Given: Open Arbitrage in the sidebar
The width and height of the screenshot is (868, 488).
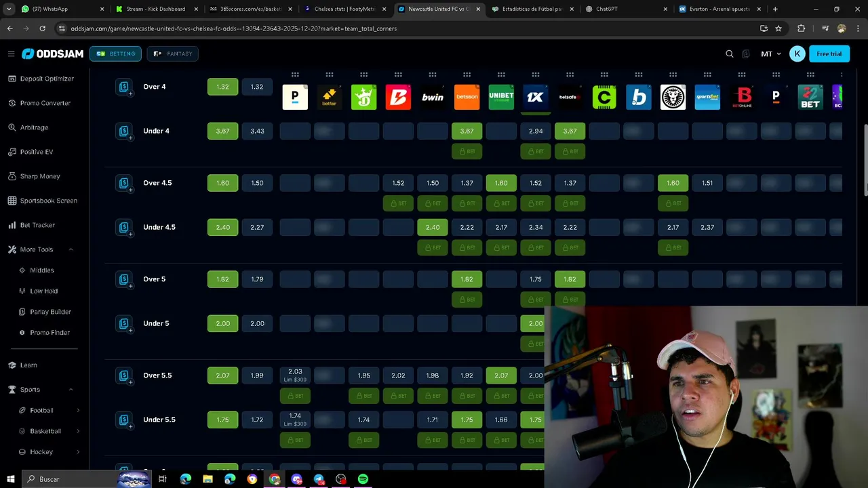Looking at the screenshot, I should 34,127.
